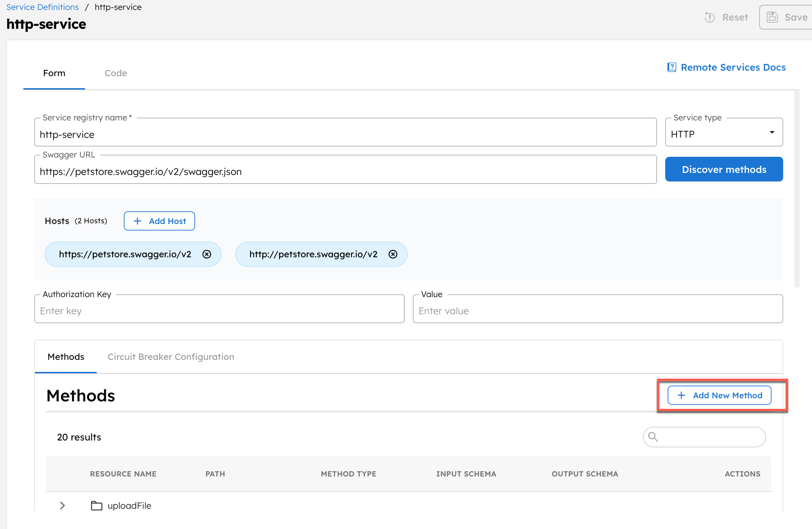Select the Methods tab

[65, 357]
